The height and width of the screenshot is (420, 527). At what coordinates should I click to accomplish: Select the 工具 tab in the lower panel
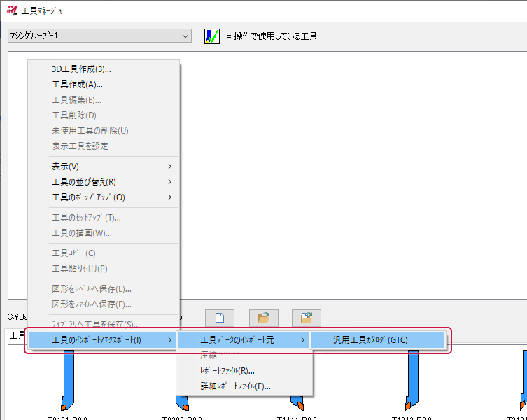[x=15, y=336]
